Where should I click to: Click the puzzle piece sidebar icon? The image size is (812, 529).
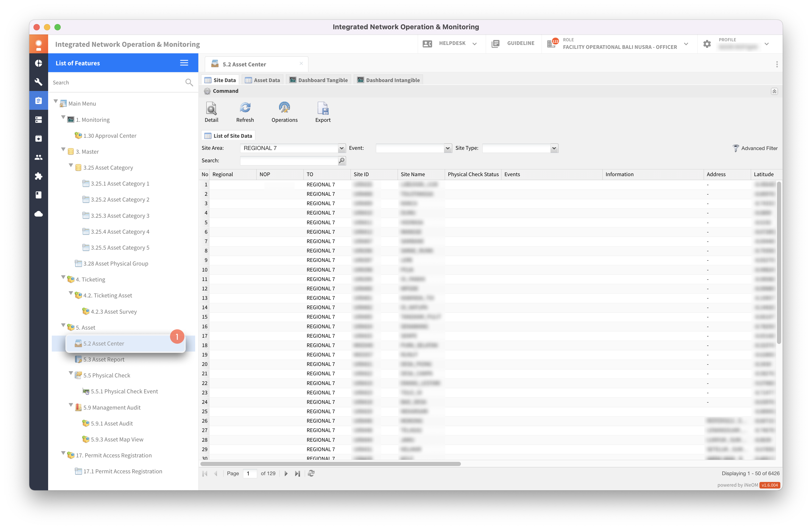tap(38, 176)
